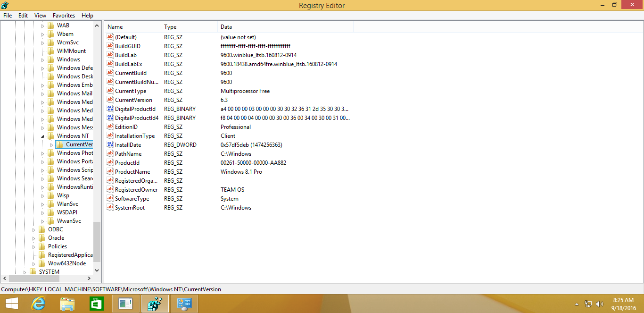Expand the ODBC tree node
Screen dimensions: 644x313
(34, 230)
